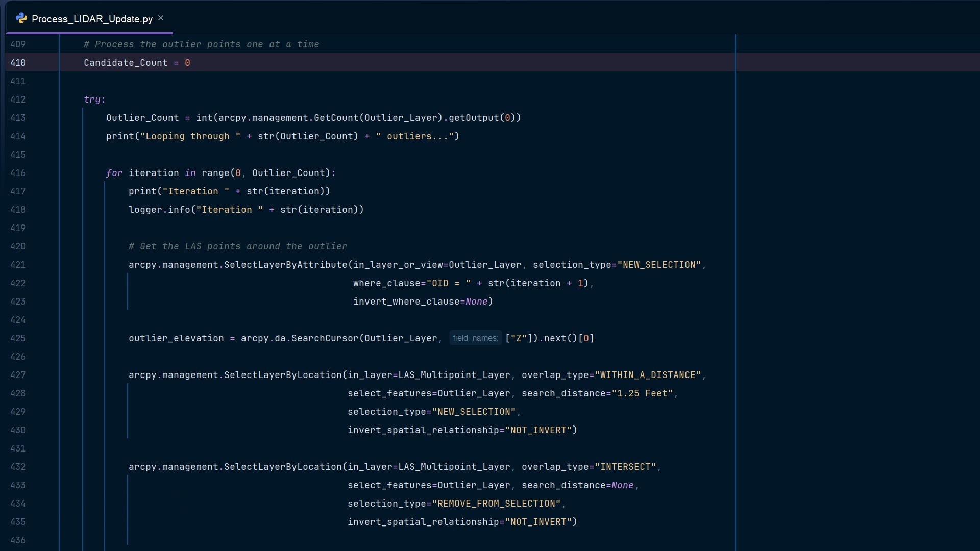Image resolution: width=980 pixels, height=551 pixels.
Task: Click "NEW_SELECTION" string on line 429
Action: pos(474,412)
